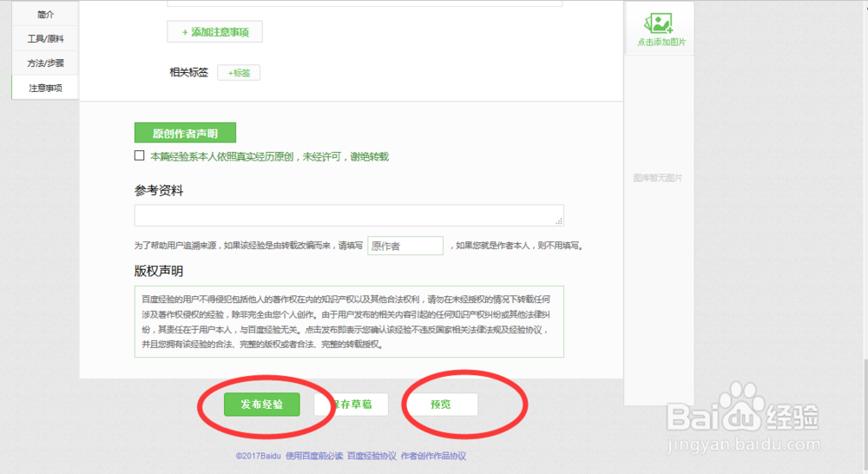The height and width of the screenshot is (474, 868).
Task: Open the 百度经验协议 link
Action: pyautogui.click(x=372, y=456)
